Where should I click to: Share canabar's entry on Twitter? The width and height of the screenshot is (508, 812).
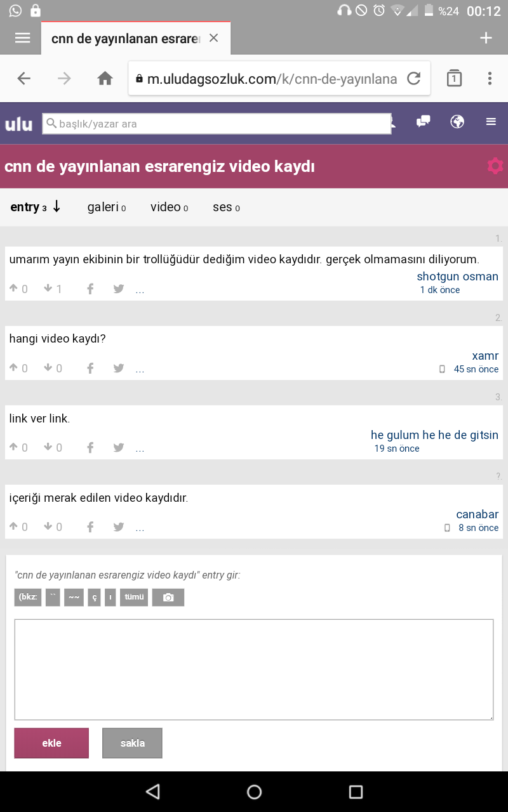119,527
